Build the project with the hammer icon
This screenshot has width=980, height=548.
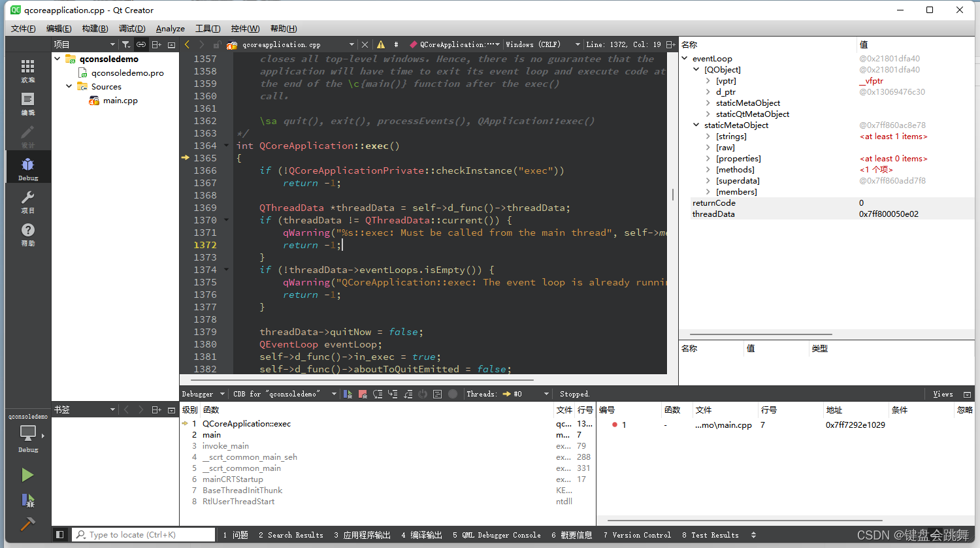click(27, 523)
